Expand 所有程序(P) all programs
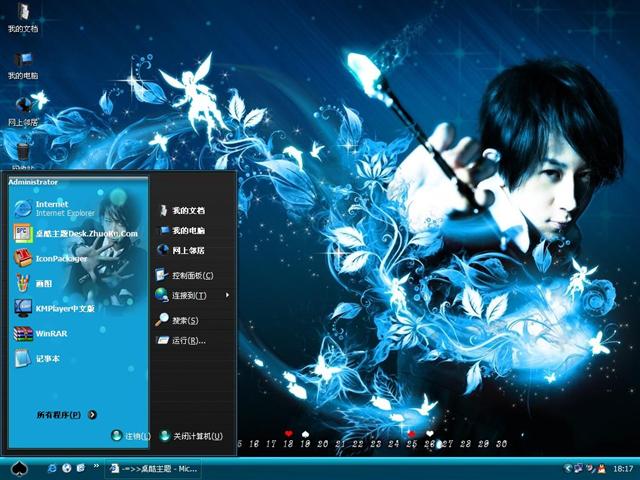The image size is (640, 480). click(66, 415)
